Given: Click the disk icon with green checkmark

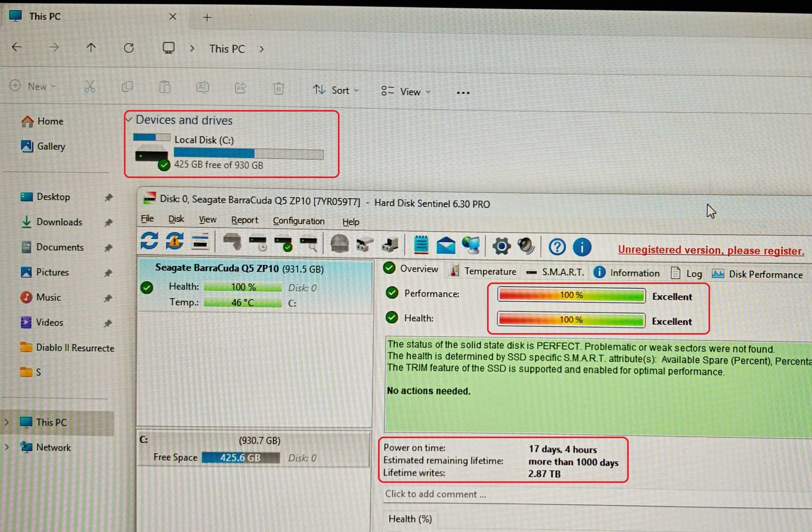Looking at the screenshot, I should pyautogui.click(x=284, y=244).
